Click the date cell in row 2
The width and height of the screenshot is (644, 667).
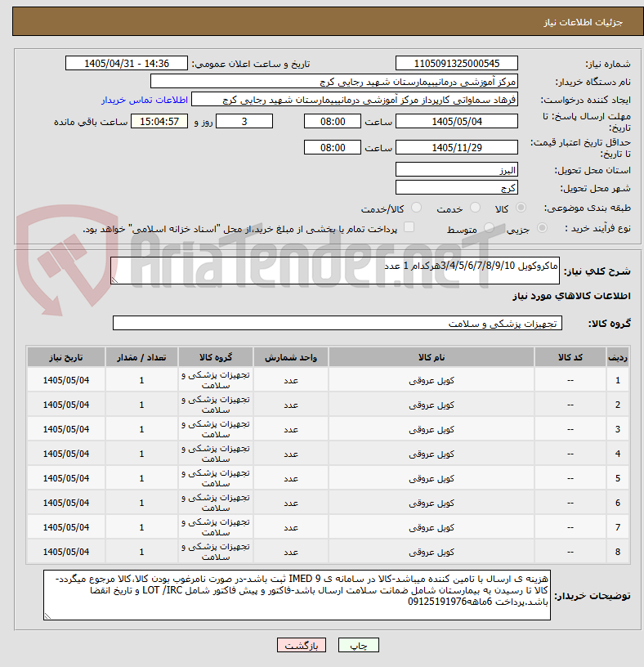pos(66,405)
